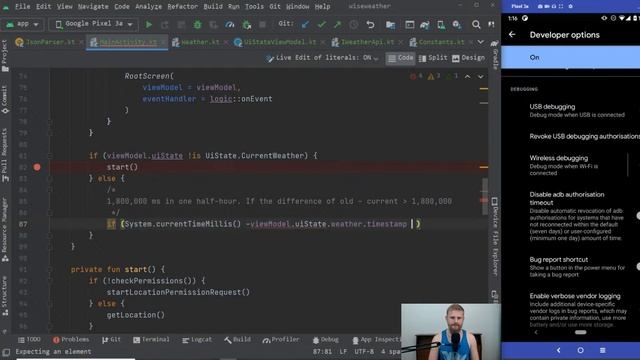This screenshot has width=640, height=360.
Task: Open the Navigate menu
Action: [93, 7]
